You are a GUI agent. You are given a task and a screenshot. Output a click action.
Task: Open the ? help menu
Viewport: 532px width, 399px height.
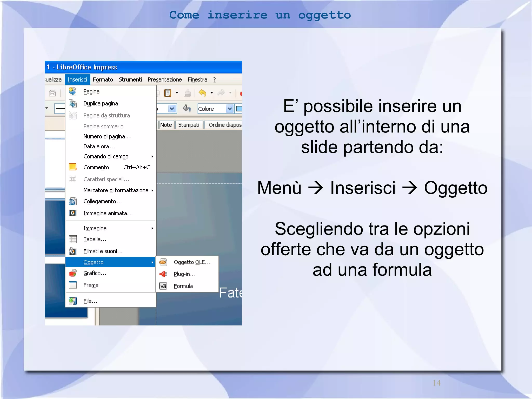coord(215,79)
